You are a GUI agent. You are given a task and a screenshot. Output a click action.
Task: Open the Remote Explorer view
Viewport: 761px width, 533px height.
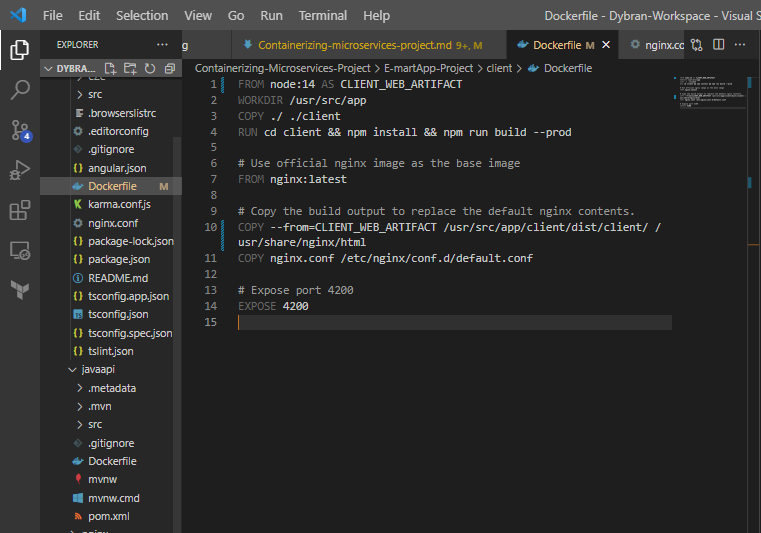click(19, 250)
